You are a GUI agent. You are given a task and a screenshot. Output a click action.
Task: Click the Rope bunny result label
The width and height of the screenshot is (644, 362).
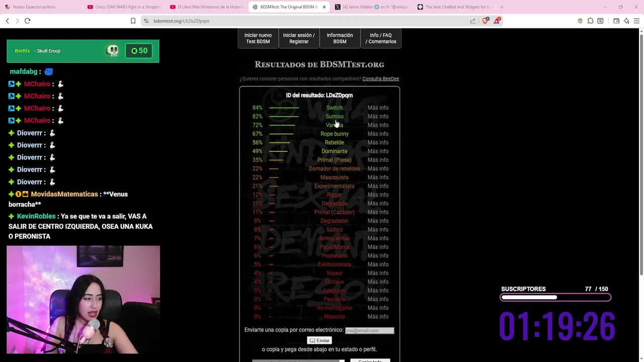335,134
